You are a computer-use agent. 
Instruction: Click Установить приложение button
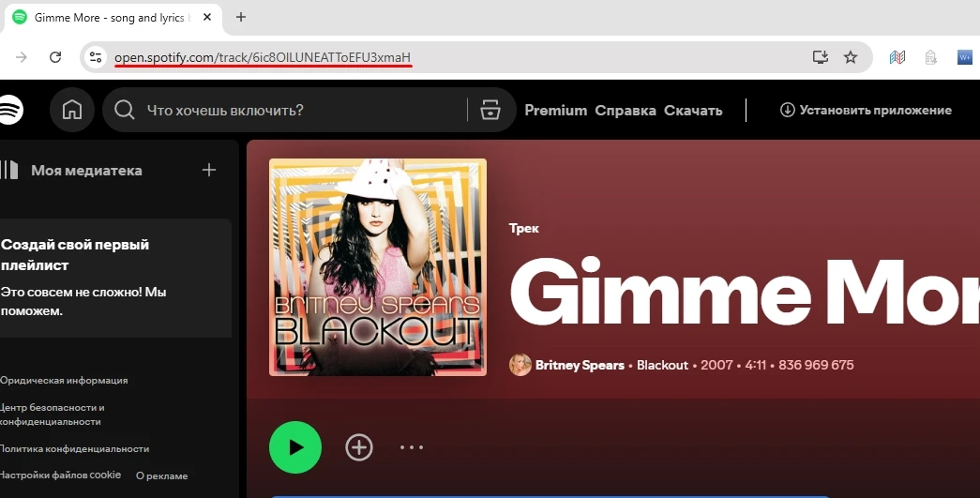tap(866, 111)
